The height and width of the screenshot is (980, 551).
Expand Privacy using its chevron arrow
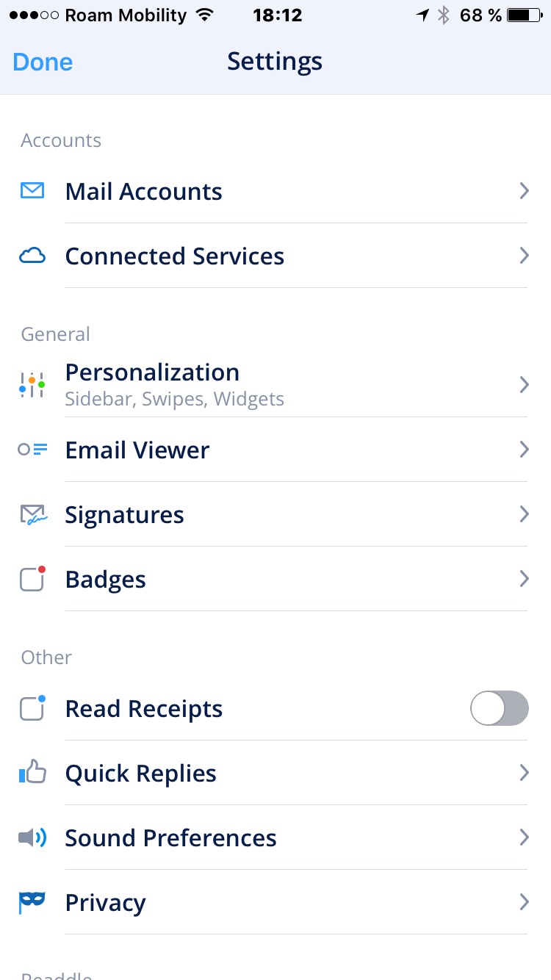[x=524, y=902]
